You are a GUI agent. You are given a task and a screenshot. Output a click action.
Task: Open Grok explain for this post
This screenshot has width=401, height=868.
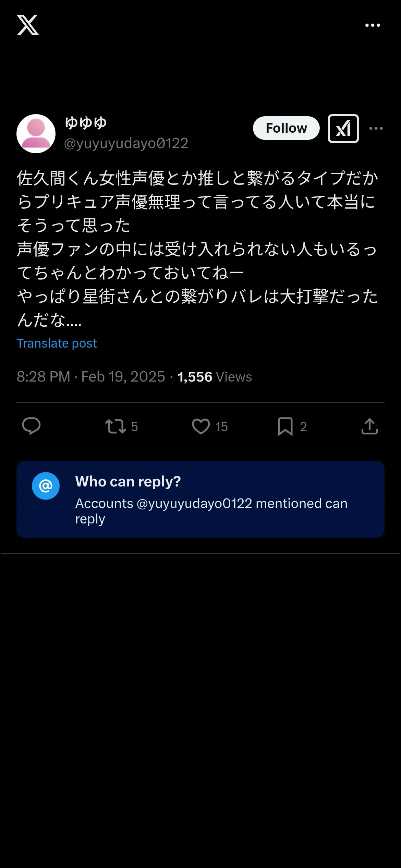click(x=343, y=129)
